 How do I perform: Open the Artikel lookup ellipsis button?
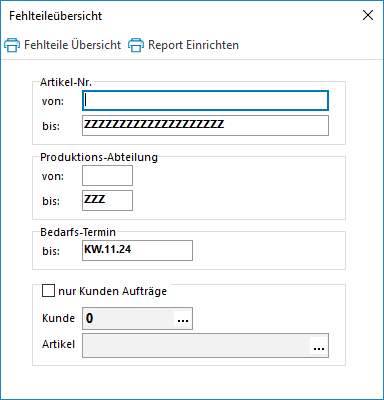tap(319, 346)
